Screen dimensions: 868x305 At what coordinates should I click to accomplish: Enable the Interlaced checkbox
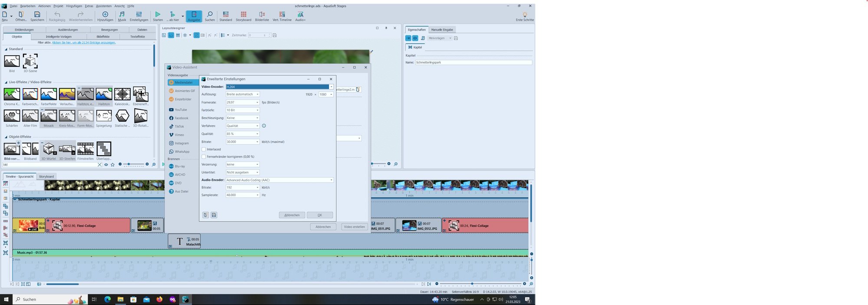coord(204,149)
